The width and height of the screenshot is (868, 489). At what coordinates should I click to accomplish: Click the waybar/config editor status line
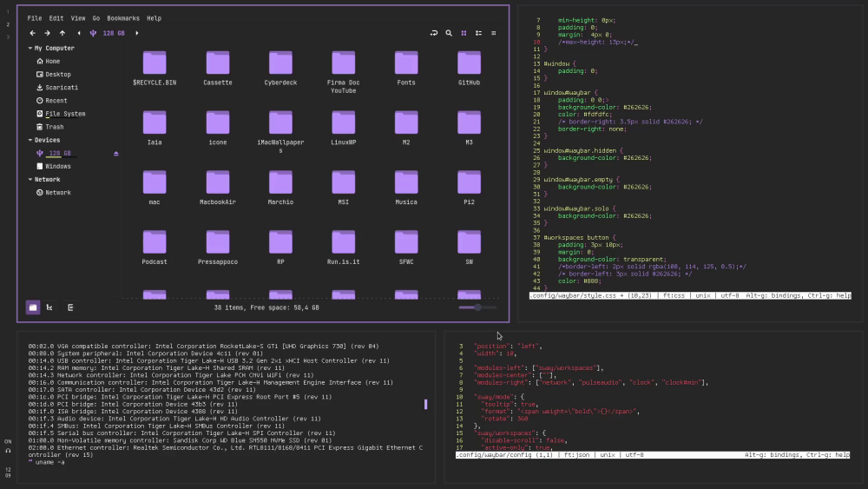(653, 454)
